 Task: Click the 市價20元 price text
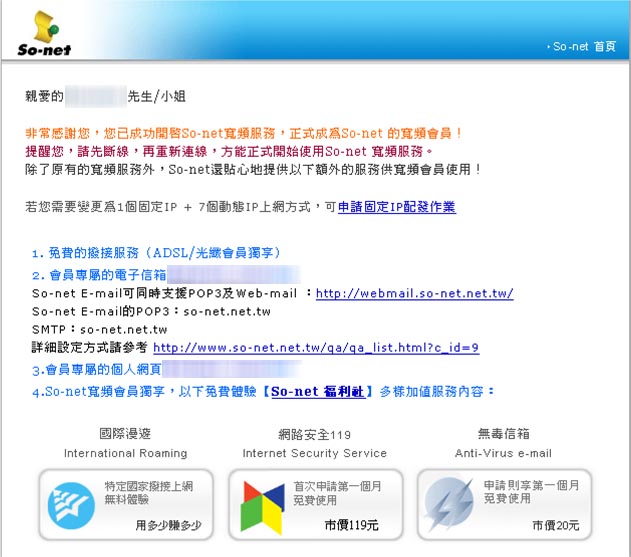[556, 525]
